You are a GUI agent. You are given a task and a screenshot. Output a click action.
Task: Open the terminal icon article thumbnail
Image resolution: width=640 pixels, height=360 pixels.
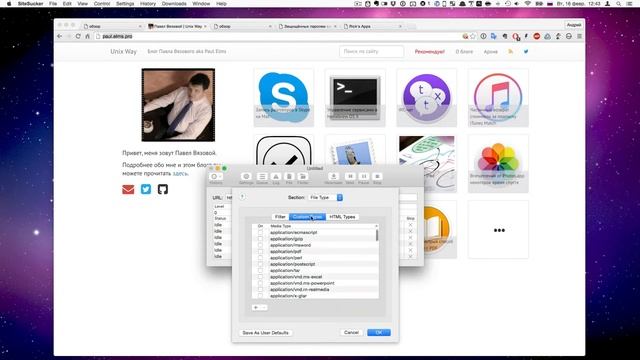(355, 98)
